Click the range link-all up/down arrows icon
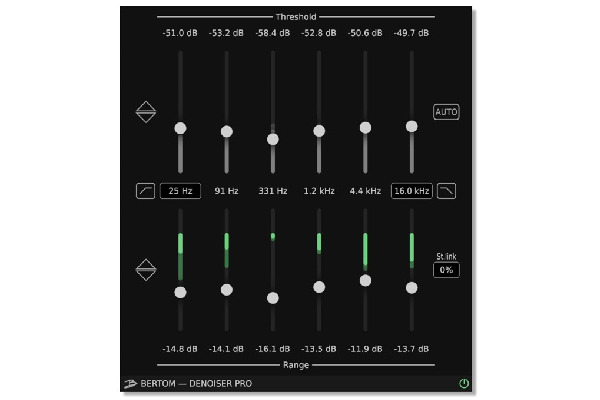This screenshot has width=600, height=400. [x=146, y=270]
